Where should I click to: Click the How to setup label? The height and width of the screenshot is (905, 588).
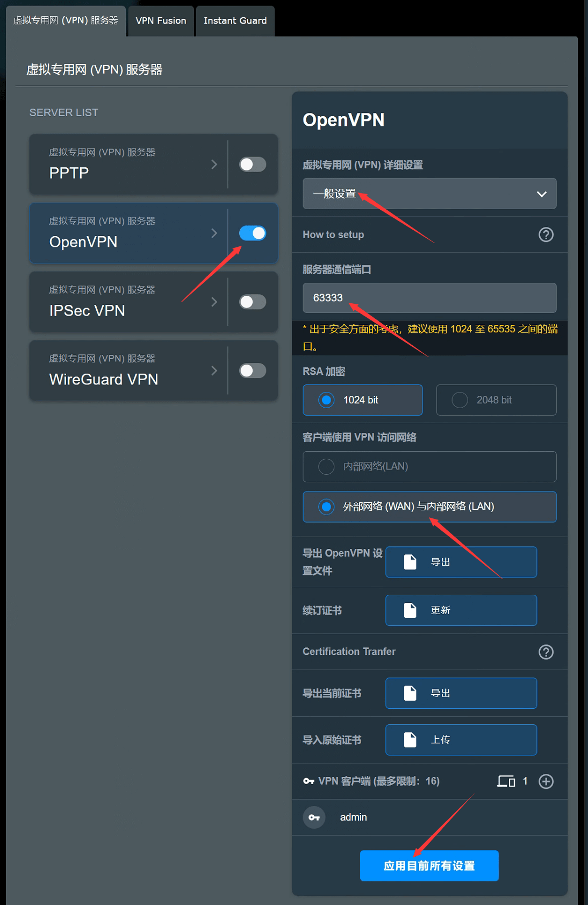pos(333,234)
